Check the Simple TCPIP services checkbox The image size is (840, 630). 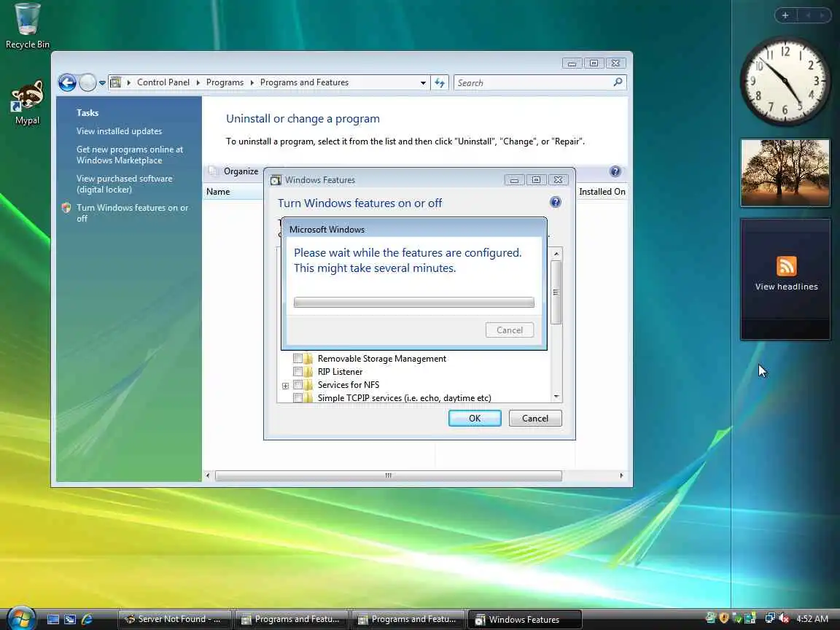(x=297, y=397)
